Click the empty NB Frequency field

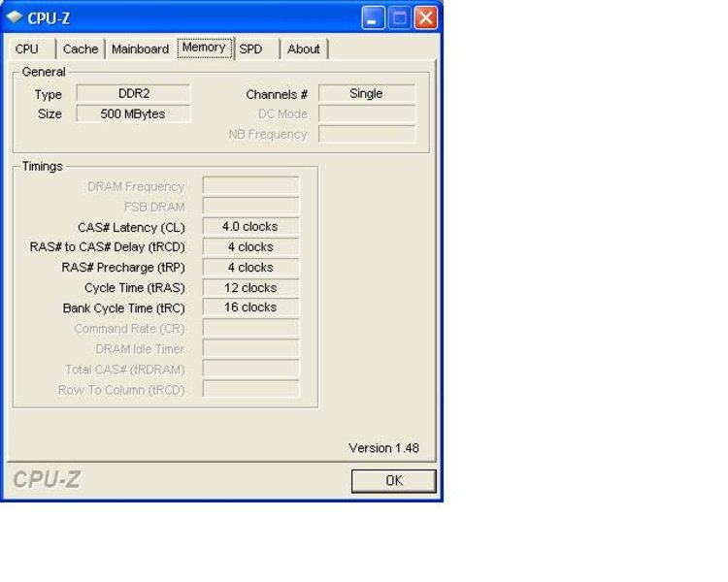click(x=367, y=135)
